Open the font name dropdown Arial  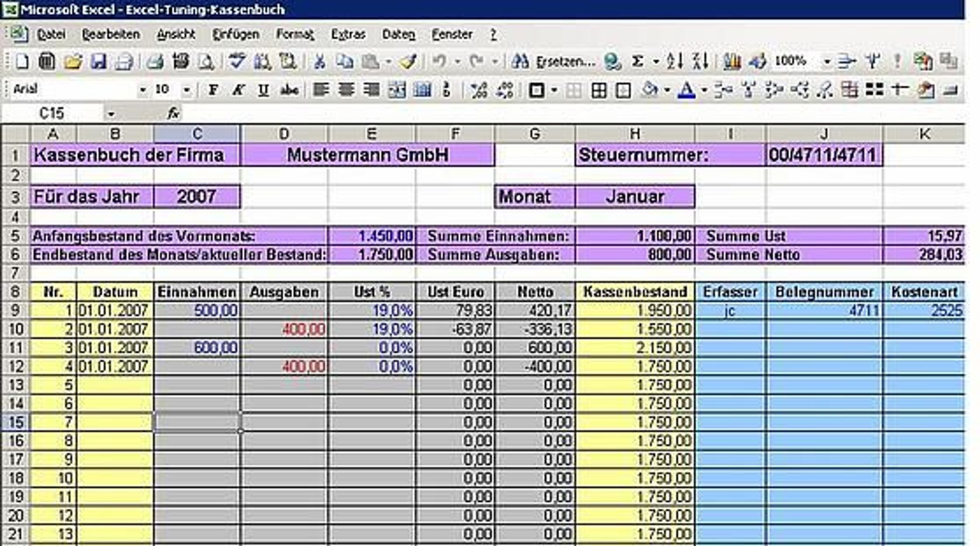(x=143, y=90)
